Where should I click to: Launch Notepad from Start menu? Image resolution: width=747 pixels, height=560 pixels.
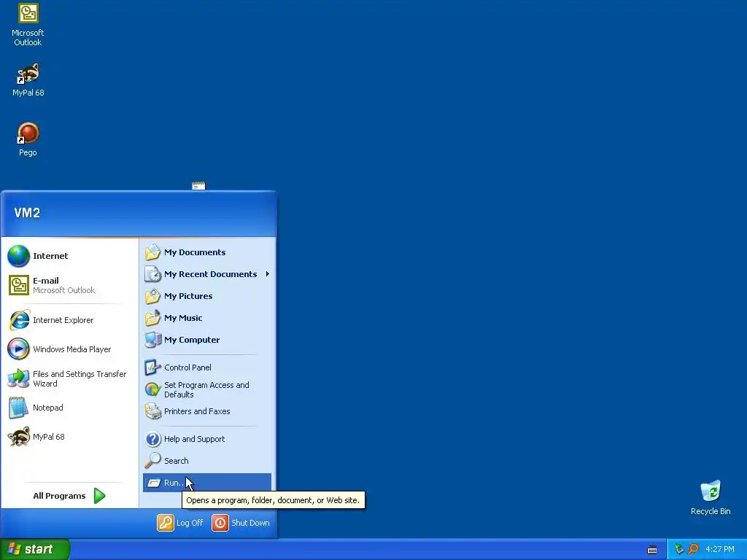tap(71, 408)
